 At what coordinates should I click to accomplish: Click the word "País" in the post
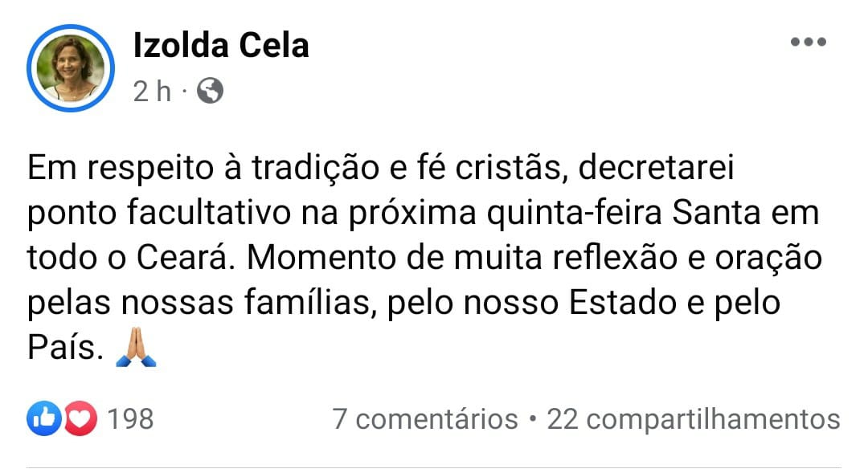pyautogui.click(x=64, y=348)
